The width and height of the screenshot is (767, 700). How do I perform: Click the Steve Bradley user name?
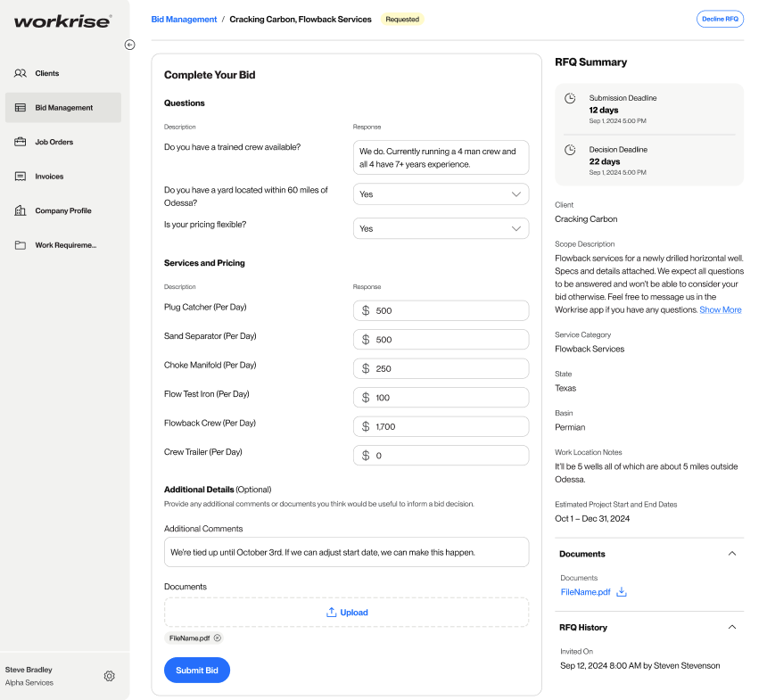(x=29, y=670)
